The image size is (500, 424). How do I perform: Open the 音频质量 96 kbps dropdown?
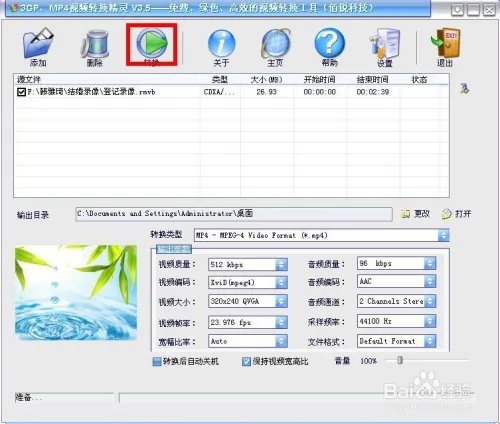430,263
